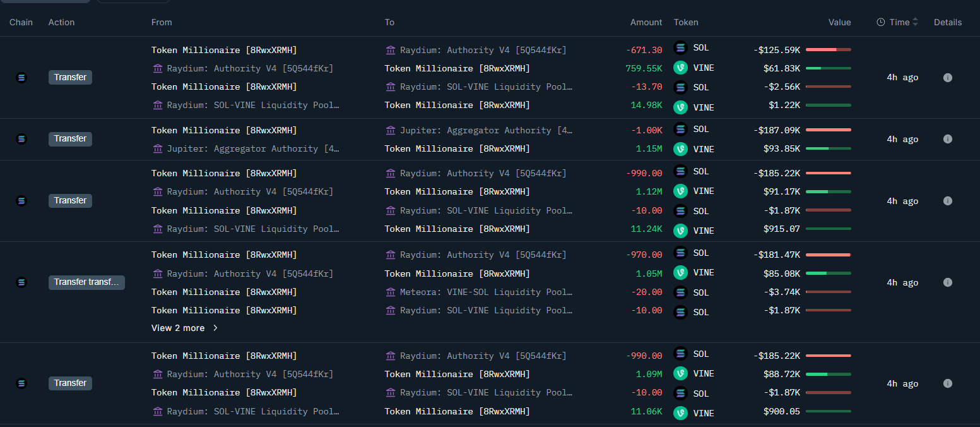The width and height of the screenshot is (980, 427).
Task: Expand the 'View 2 more' transfers
Action: pyautogui.click(x=178, y=328)
